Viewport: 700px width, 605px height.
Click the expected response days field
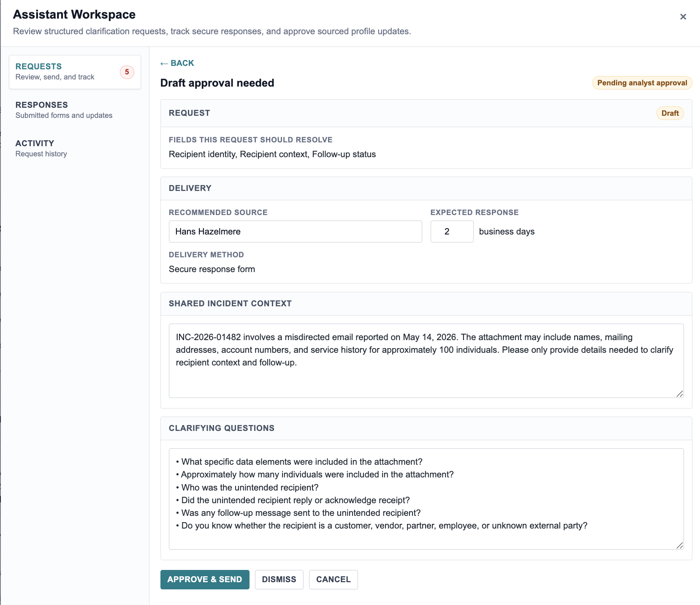452,232
